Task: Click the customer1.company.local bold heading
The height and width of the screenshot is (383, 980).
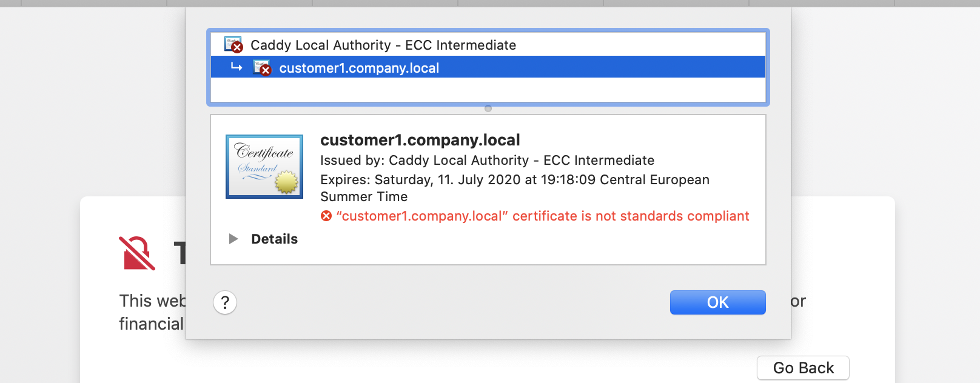Action: click(420, 140)
